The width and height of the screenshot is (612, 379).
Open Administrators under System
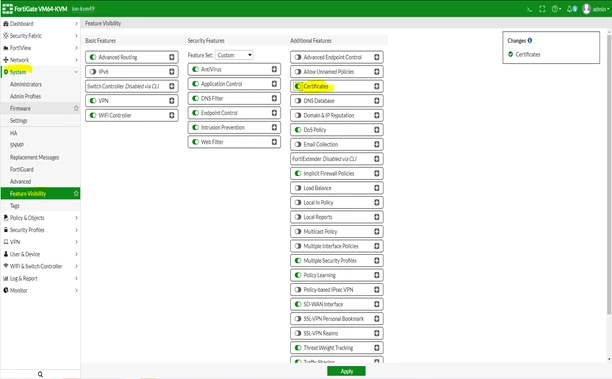coord(26,84)
